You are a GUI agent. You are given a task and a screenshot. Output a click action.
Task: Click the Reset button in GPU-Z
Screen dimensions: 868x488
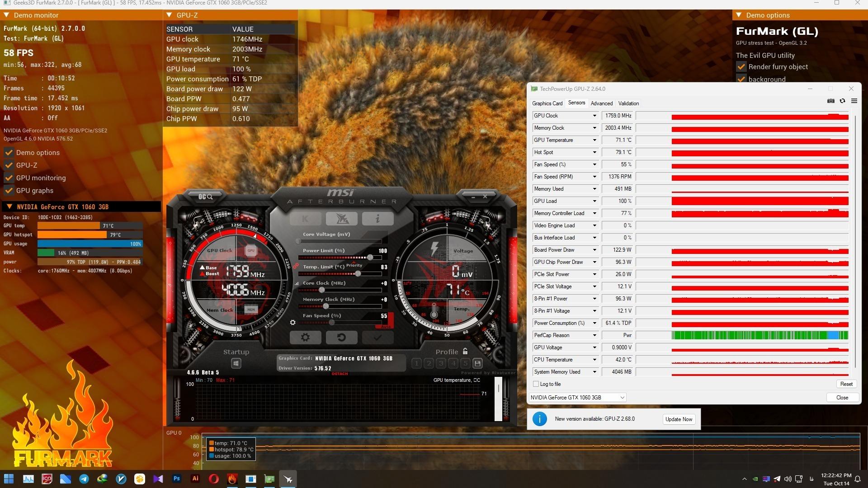846,384
